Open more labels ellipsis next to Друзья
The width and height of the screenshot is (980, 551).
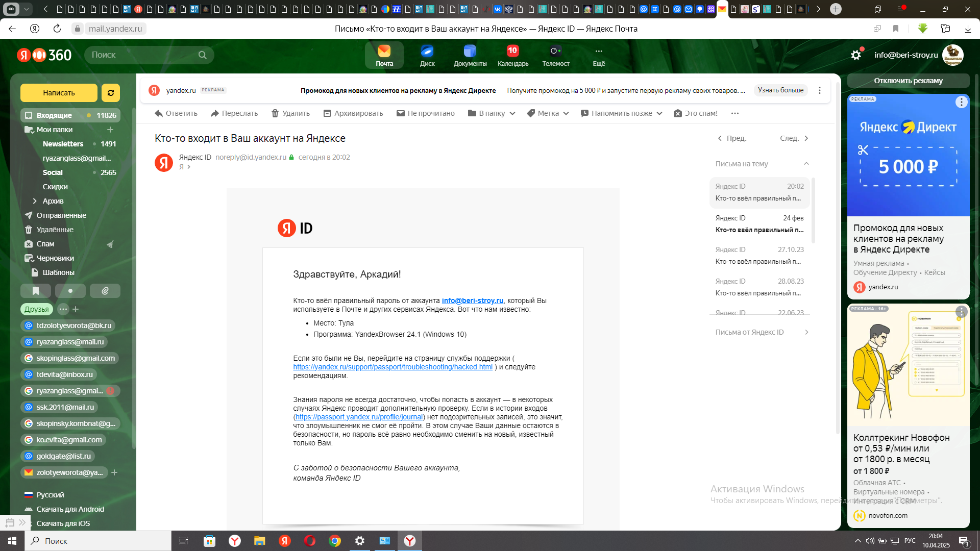(63, 309)
